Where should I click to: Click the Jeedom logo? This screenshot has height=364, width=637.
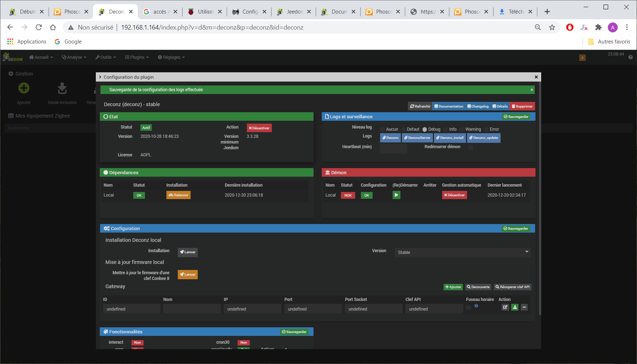tap(12, 57)
